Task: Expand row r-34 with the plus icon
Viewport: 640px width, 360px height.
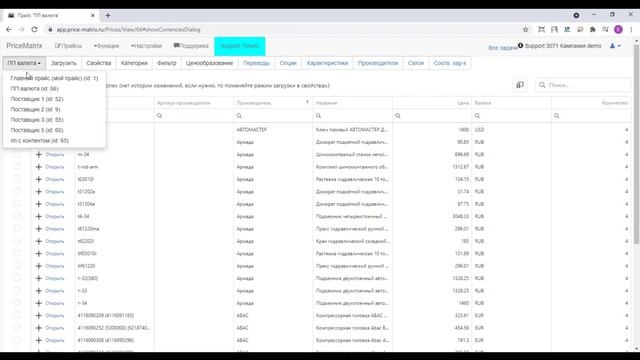Action: pos(39,303)
